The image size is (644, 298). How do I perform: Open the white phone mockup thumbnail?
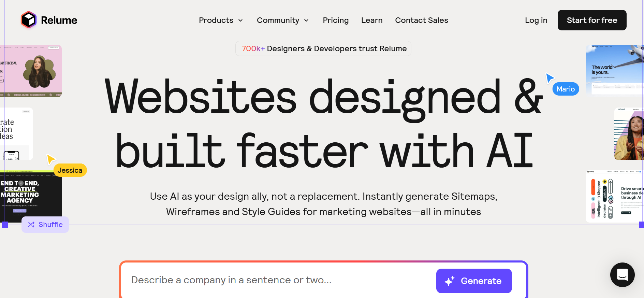[16, 134]
